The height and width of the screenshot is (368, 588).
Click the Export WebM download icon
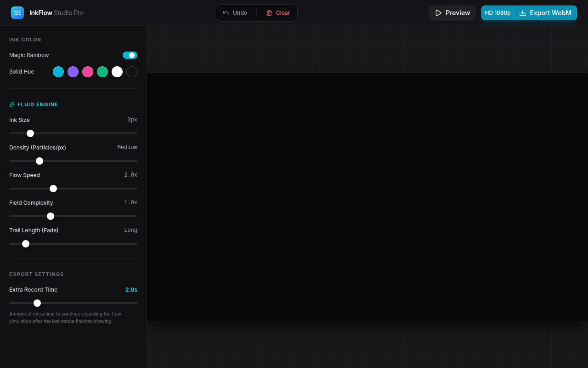point(523,13)
